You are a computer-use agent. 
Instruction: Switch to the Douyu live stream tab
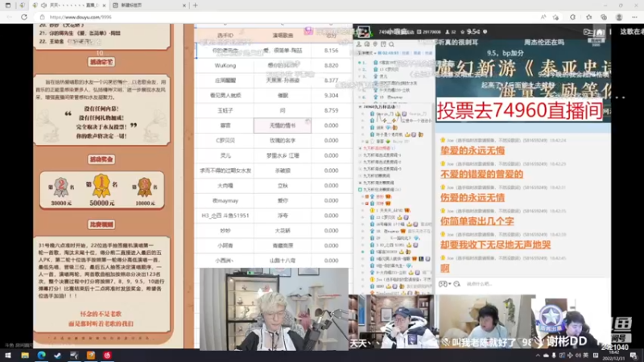click(68, 6)
